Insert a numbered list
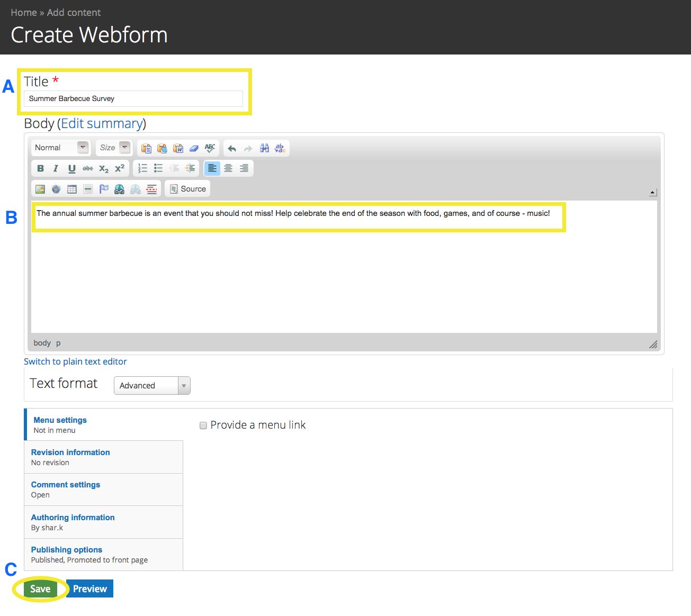Image resolution: width=691 pixels, height=616 pixels. pos(142,168)
